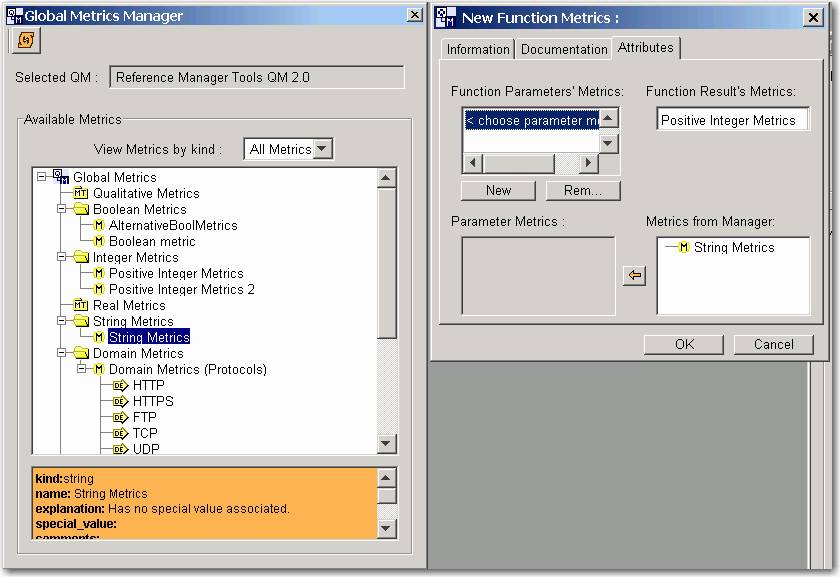Click the Real Metrics tree icon
The image size is (840, 577).
81,305
